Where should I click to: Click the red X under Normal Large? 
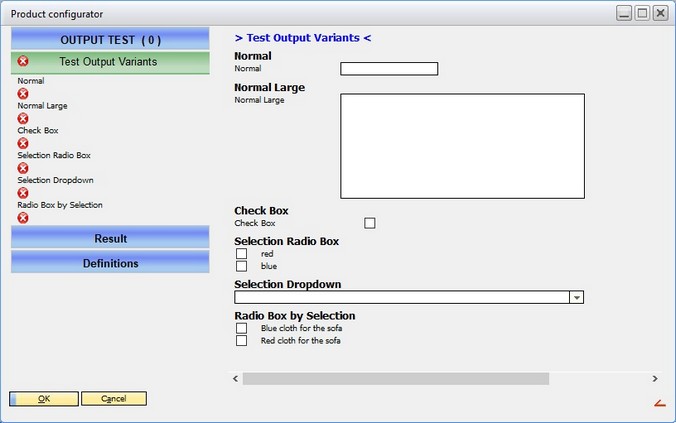coord(23,118)
